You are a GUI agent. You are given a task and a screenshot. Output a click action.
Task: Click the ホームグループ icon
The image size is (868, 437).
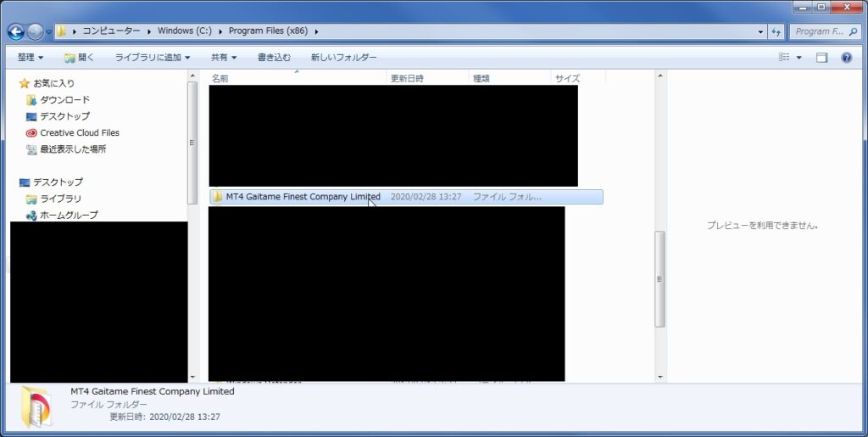[x=31, y=216]
